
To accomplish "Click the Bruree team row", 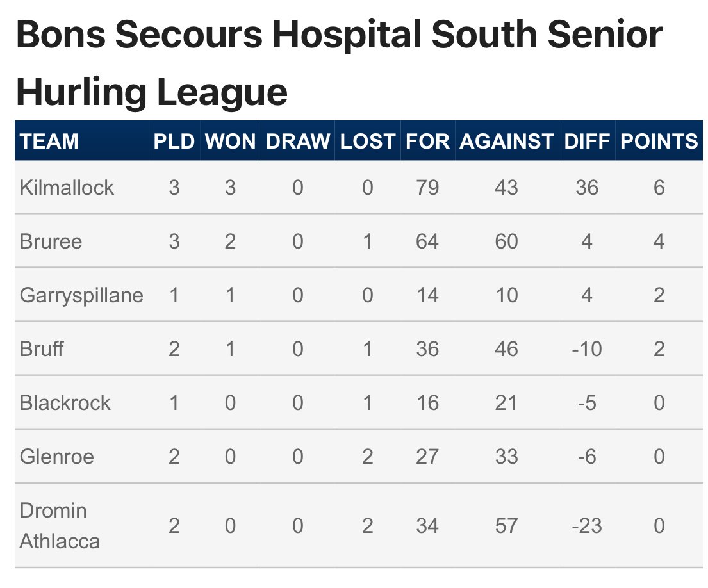I will click(x=359, y=241).
